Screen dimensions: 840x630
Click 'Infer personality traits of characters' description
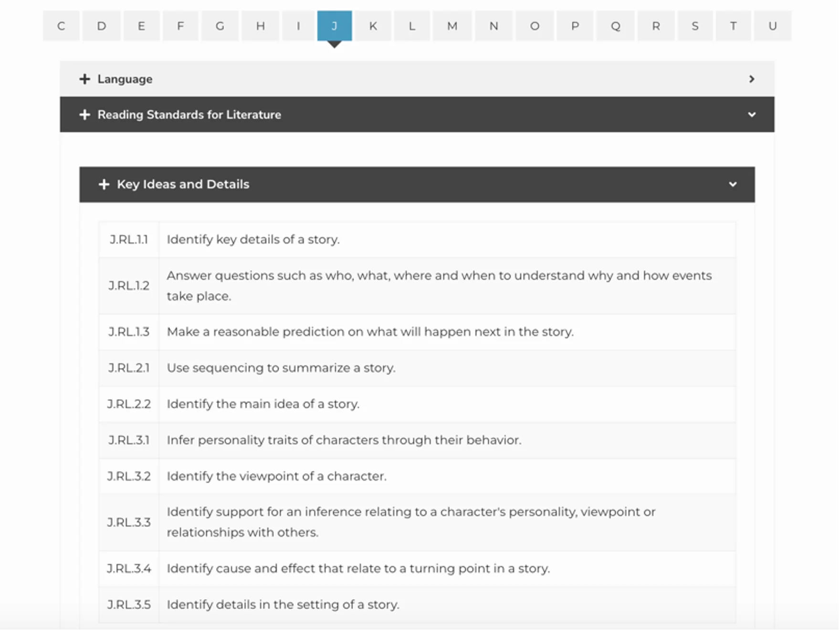pyautogui.click(x=344, y=440)
